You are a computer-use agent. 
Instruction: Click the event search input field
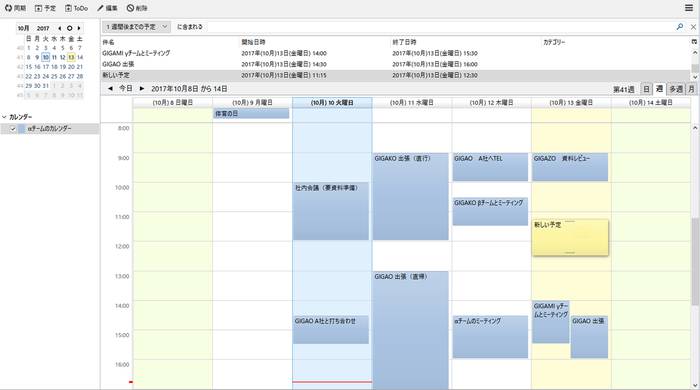[x=438, y=27]
